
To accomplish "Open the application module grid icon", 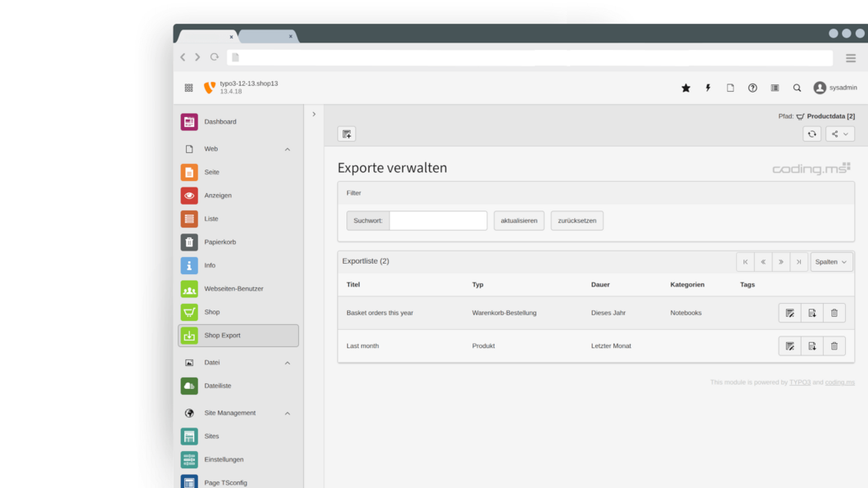I will 188,88.
